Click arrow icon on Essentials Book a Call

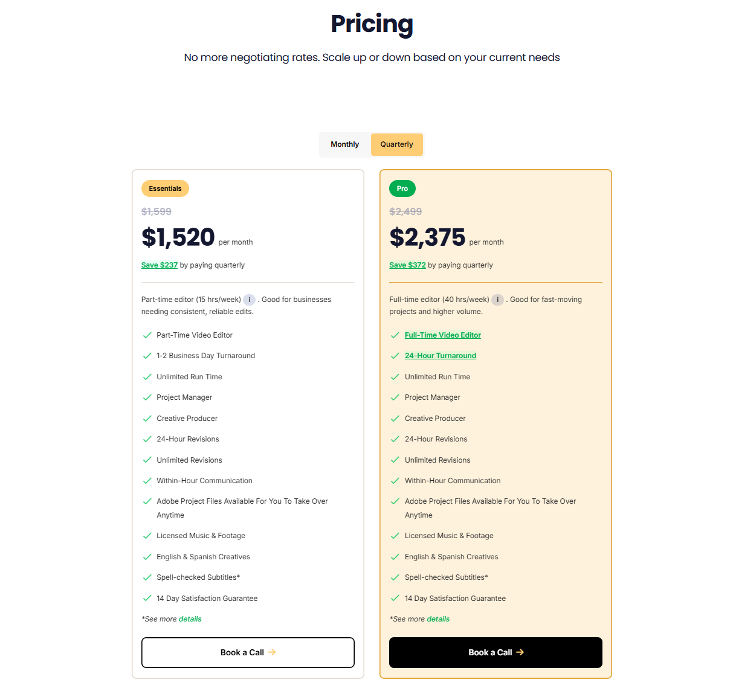coord(272,652)
